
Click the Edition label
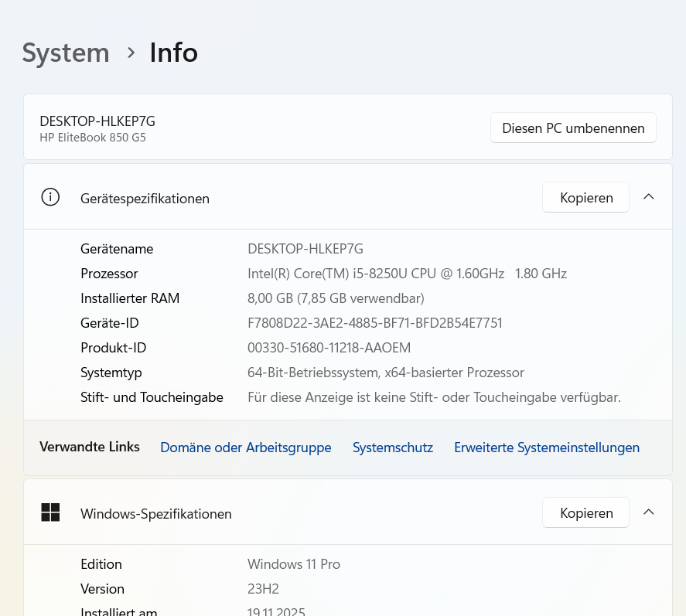coord(101,564)
